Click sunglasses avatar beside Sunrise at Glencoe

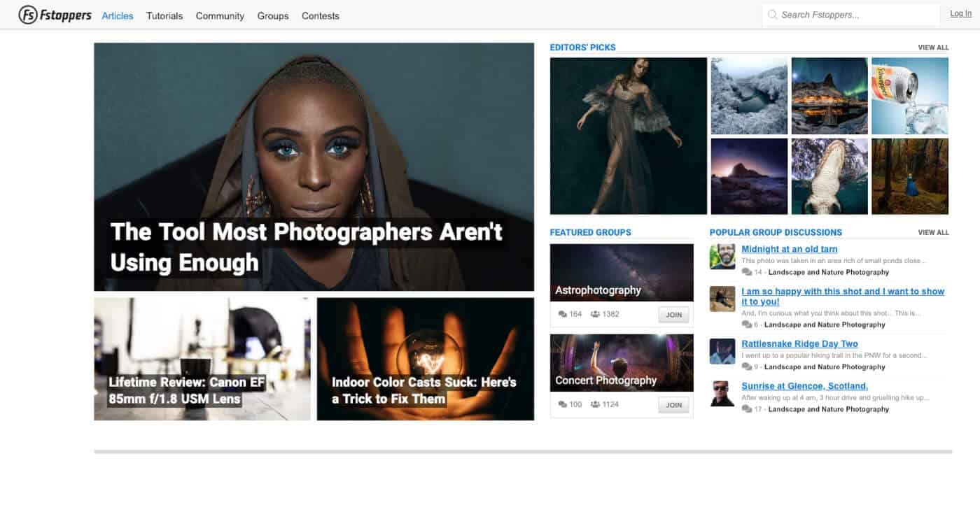coord(722,393)
